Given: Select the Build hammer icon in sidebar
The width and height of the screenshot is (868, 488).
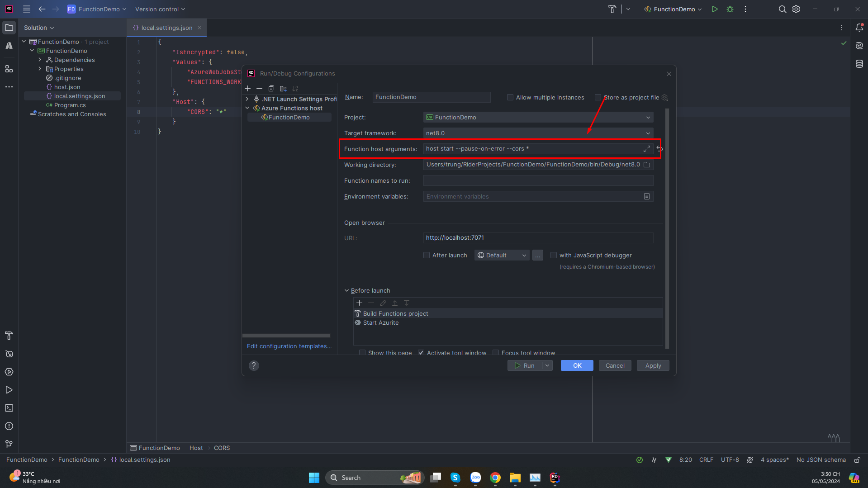Looking at the screenshot, I should [x=9, y=336].
